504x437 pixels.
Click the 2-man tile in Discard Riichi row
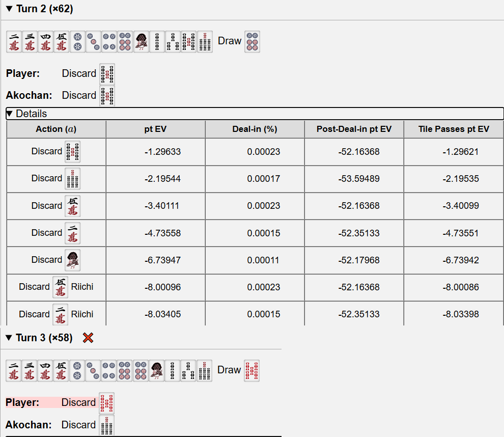click(x=61, y=314)
